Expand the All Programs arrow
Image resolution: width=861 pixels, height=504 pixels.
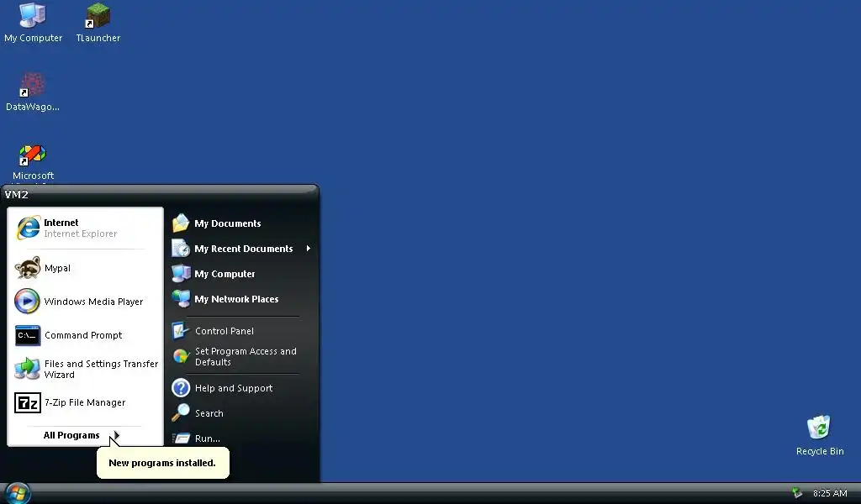click(116, 435)
